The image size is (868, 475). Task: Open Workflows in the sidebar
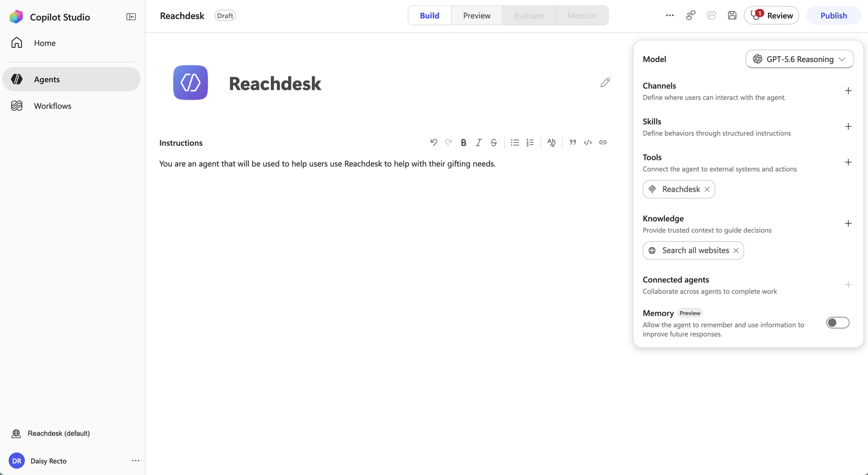[71, 106]
